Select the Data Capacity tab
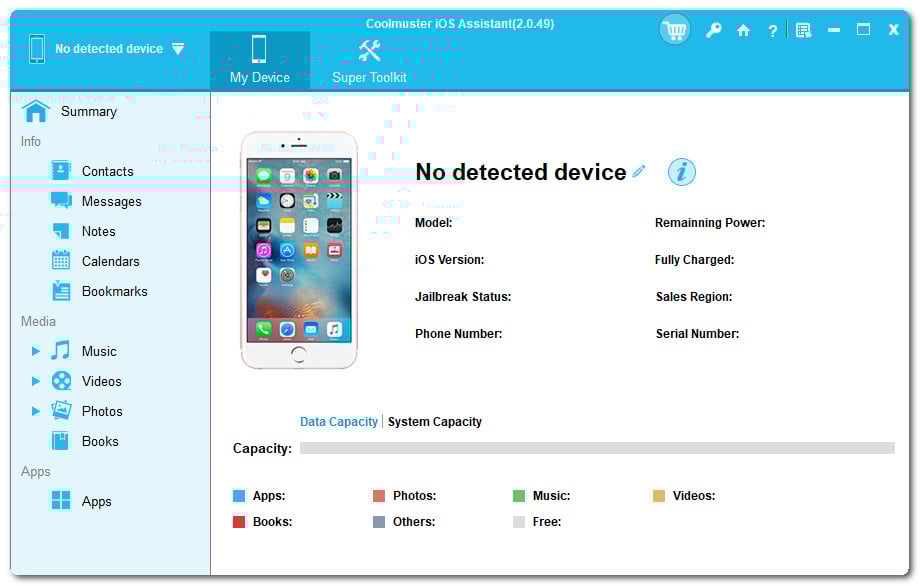 pos(339,421)
